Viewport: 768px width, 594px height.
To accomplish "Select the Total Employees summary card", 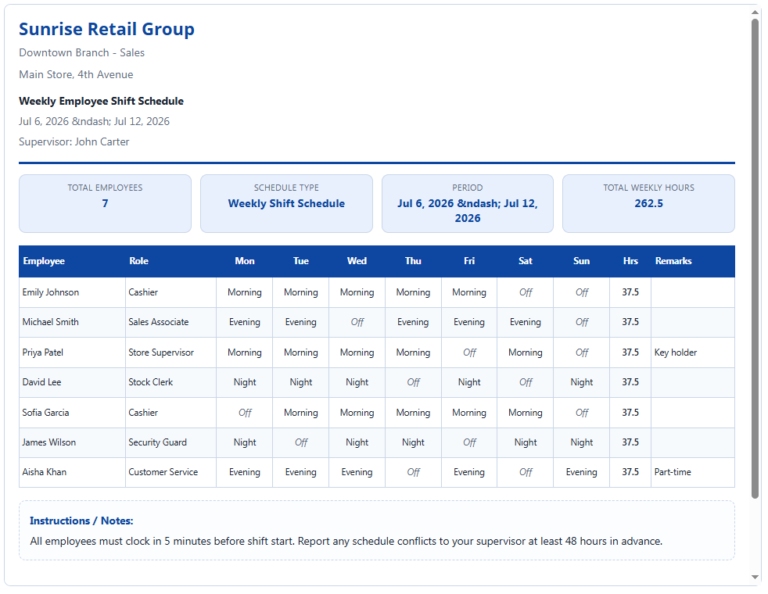I will click(x=105, y=203).
